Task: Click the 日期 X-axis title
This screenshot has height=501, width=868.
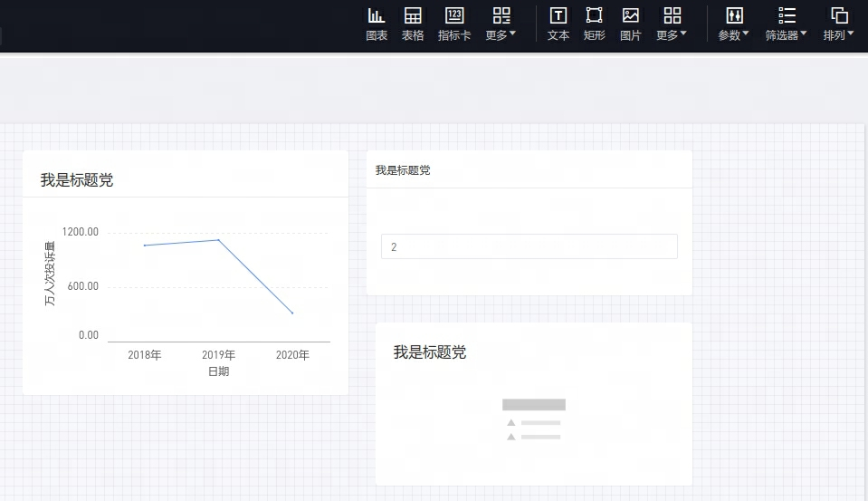Action: click(218, 371)
